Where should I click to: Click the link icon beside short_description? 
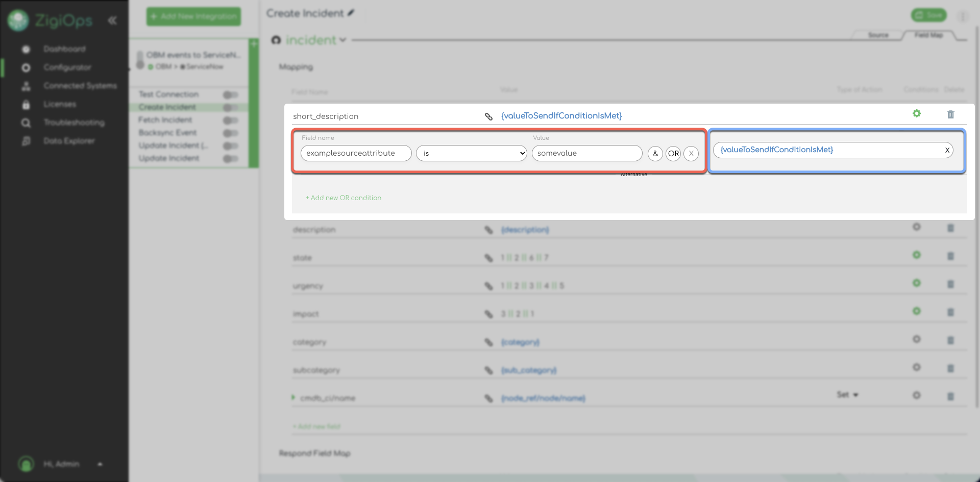(488, 116)
